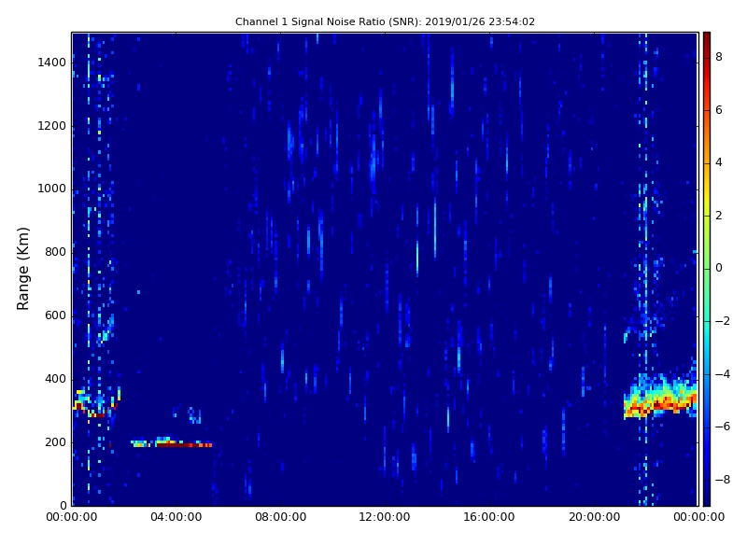Click the colorbar tick label 8
747x560 pixels.
[x=719, y=57]
